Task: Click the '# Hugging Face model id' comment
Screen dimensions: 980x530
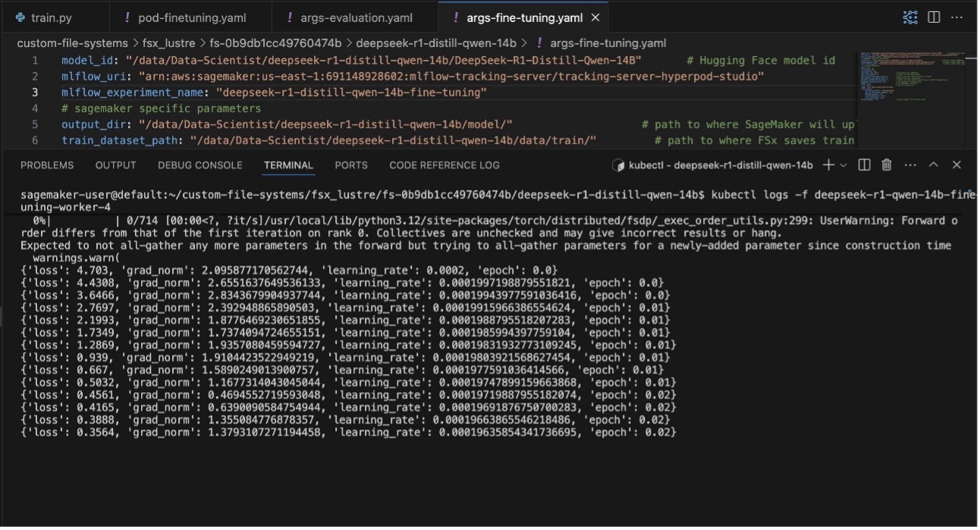Action: tap(761, 61)
